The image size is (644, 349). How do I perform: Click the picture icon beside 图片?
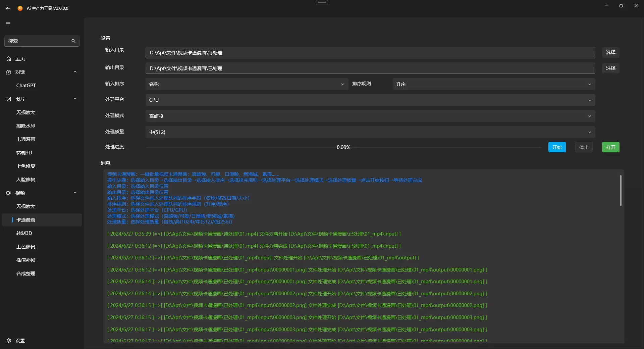(9, 99)
